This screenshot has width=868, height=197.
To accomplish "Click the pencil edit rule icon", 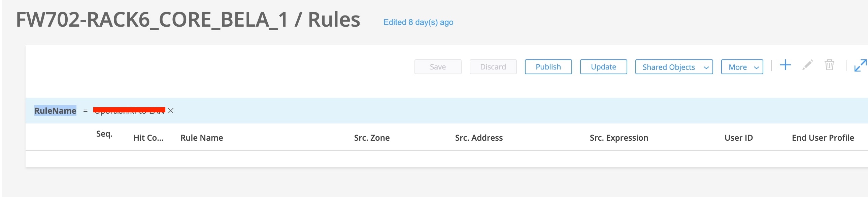I will 807,65.
